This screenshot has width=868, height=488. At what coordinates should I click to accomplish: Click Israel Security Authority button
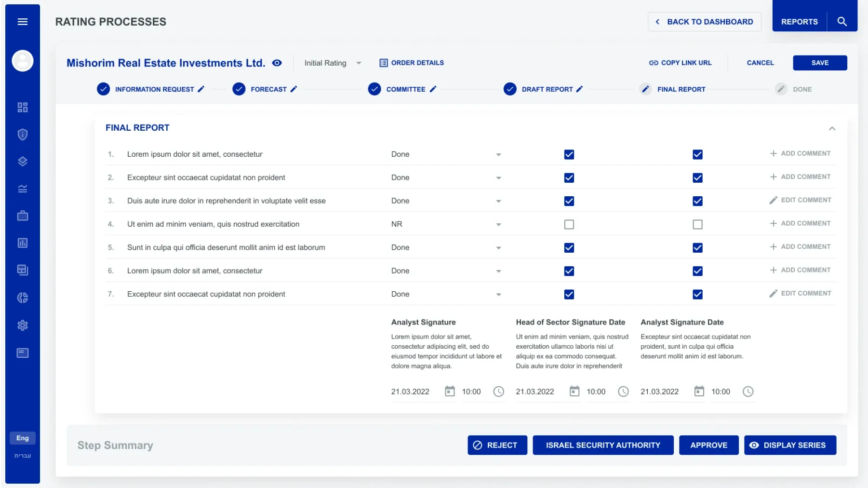pyautogui.click(x=603, y=445)
